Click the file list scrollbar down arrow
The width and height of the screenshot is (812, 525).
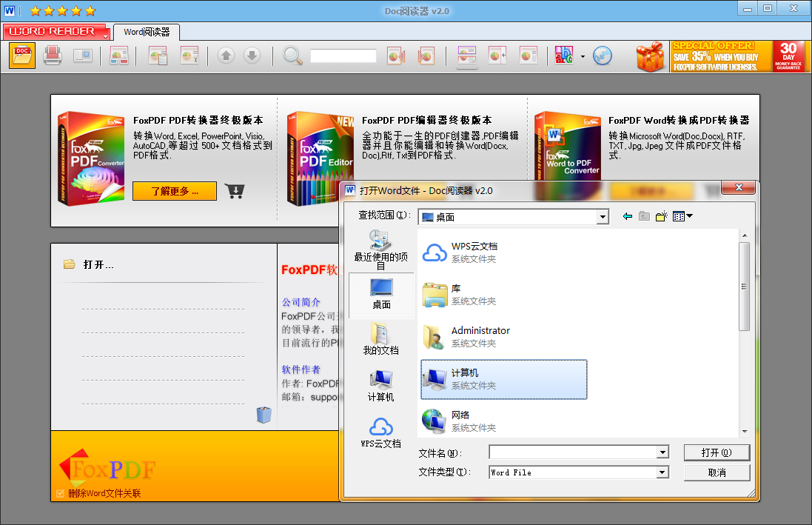point(745,431)
